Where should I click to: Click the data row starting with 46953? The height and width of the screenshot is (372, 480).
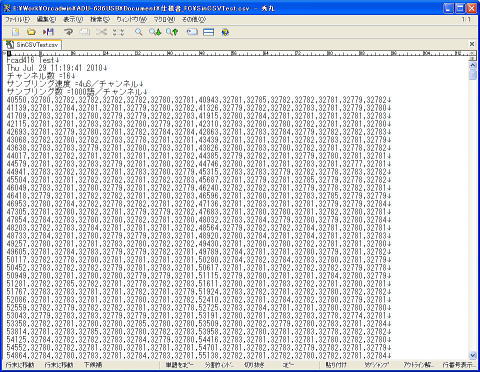coord(199,204)
